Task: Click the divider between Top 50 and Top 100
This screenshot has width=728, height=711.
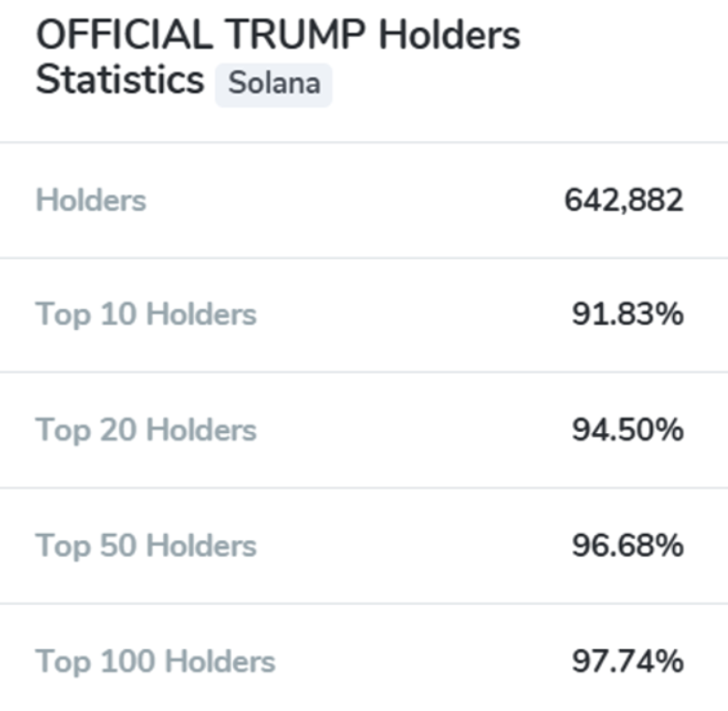Action: point(363,604)
